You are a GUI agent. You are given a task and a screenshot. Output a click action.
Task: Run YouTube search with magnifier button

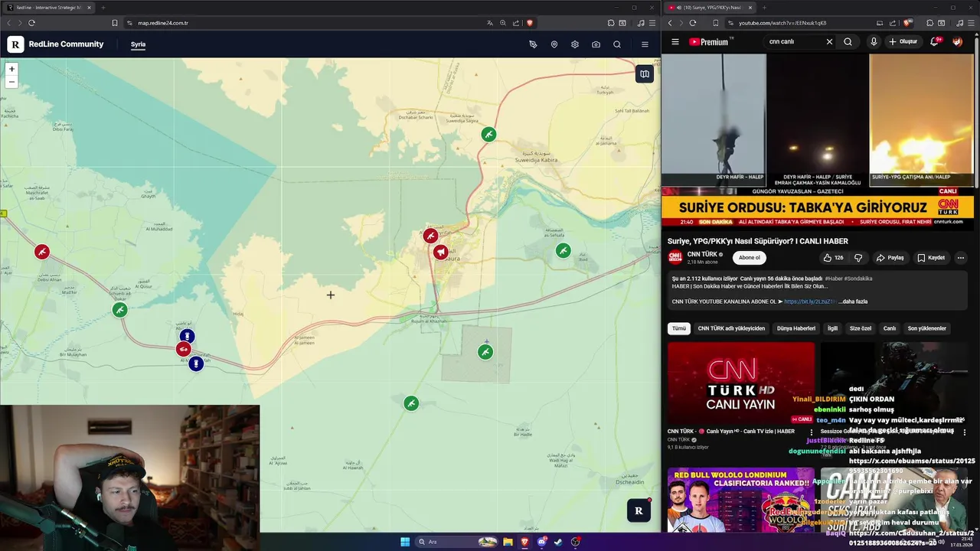(x=848, y=42)
